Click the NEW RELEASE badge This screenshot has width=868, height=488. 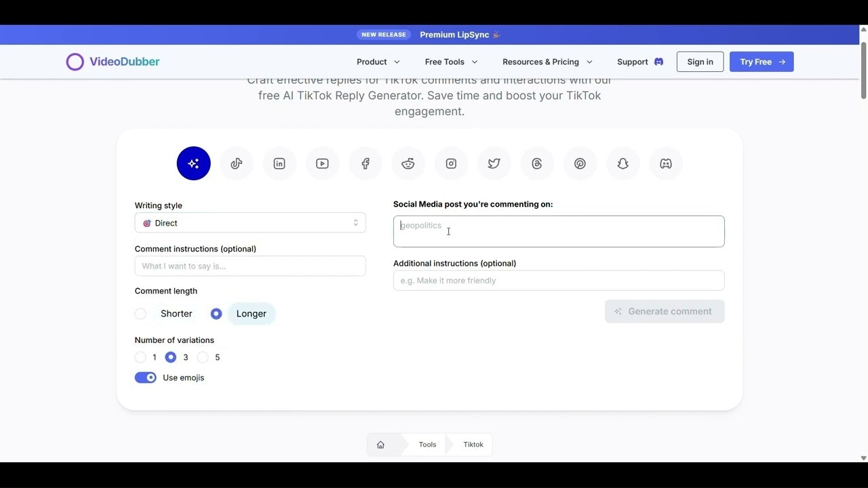tap(384, 35)
